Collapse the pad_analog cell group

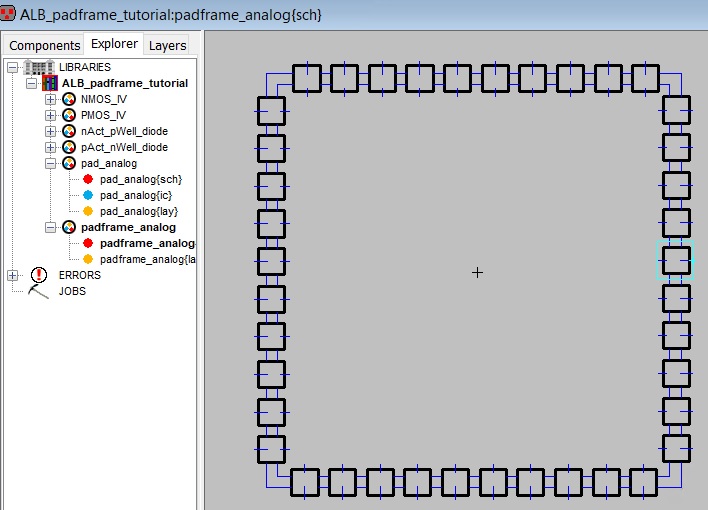click(x=50, y=163)
